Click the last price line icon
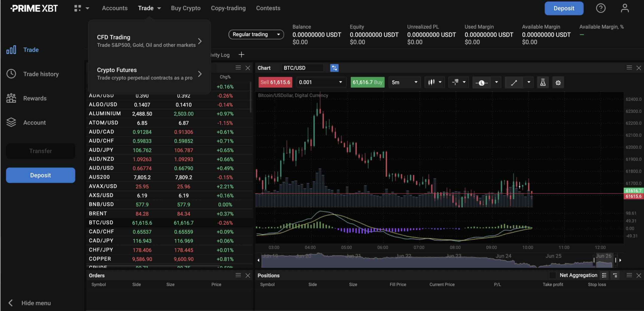 pos(481,83)
